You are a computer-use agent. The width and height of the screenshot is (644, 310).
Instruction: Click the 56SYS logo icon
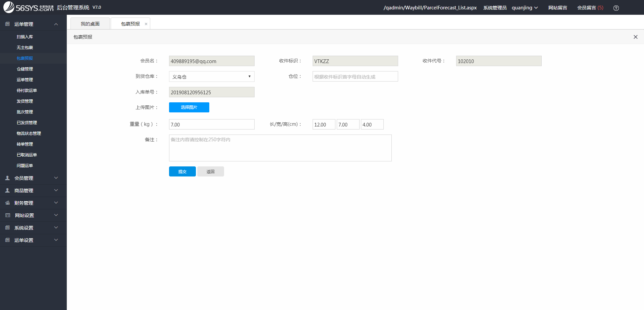coord(9,7)
